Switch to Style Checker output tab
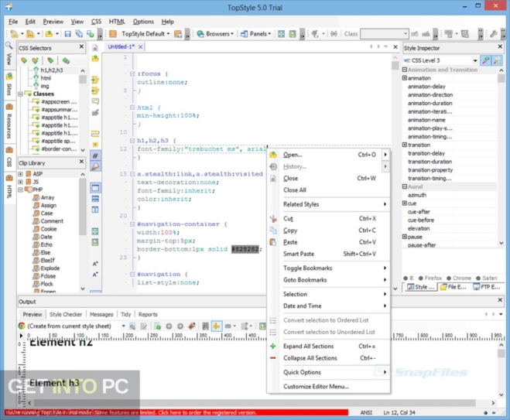This screenshot has height=420, width=510. [66, 314]
